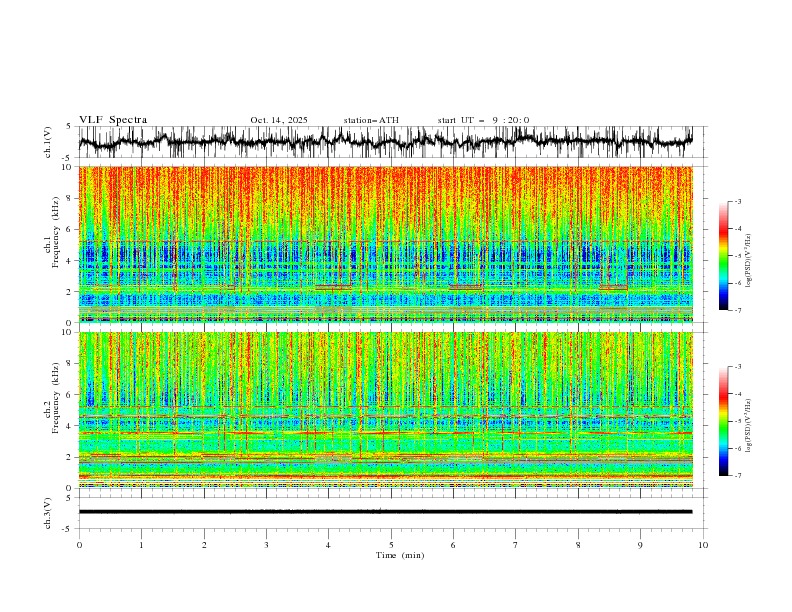Click the log(PSD) label beside ch.1 color bar

(749, 261)
